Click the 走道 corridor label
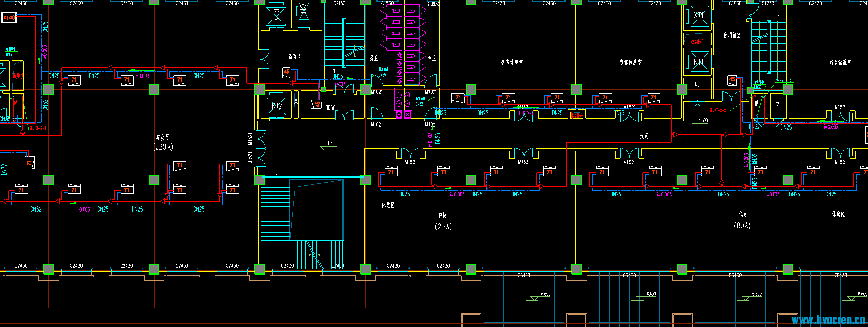 pyautogui.click(x=644, y=136)
